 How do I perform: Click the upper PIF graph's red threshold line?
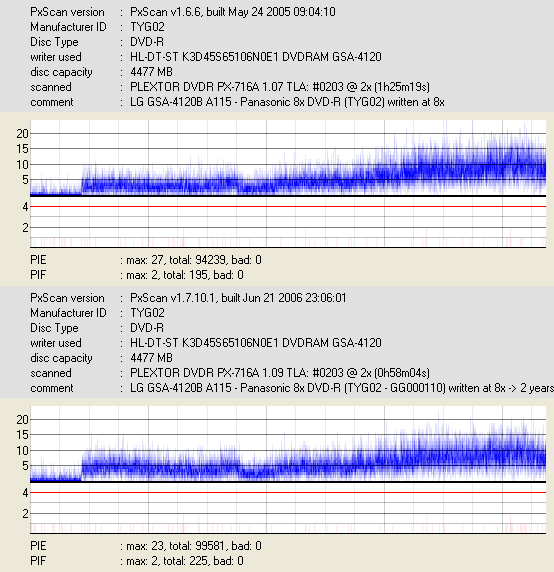click(288, 206)
